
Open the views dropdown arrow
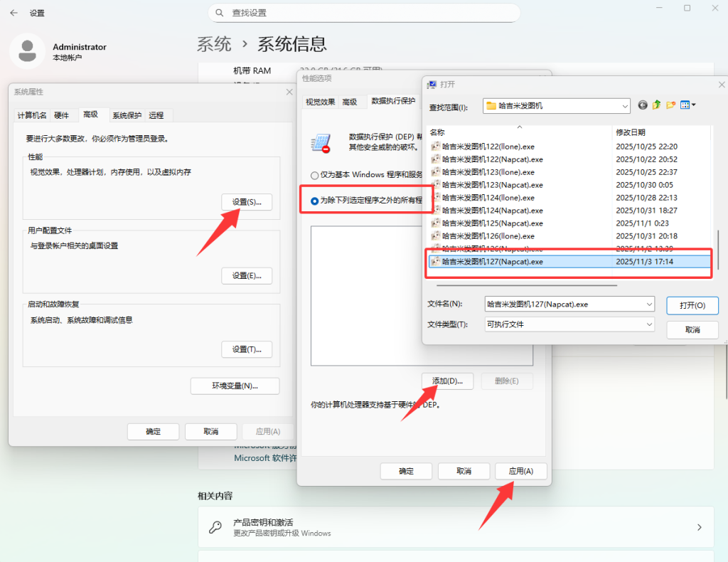694,105
